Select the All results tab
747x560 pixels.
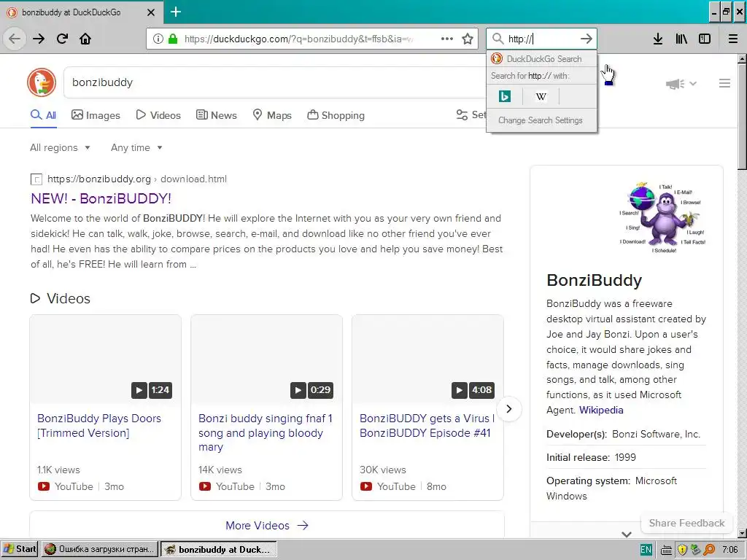pyautogui.click(x=43, y=115)
